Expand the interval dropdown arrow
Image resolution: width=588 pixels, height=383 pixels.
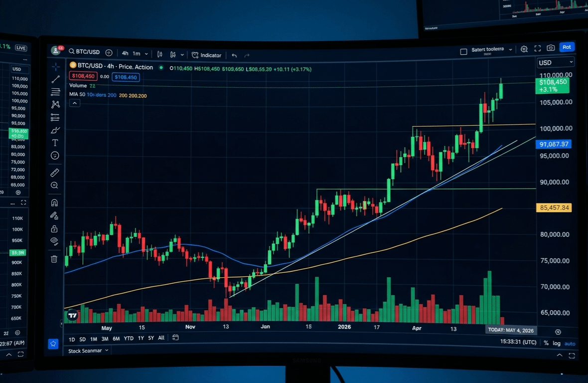tap(146, 54)
